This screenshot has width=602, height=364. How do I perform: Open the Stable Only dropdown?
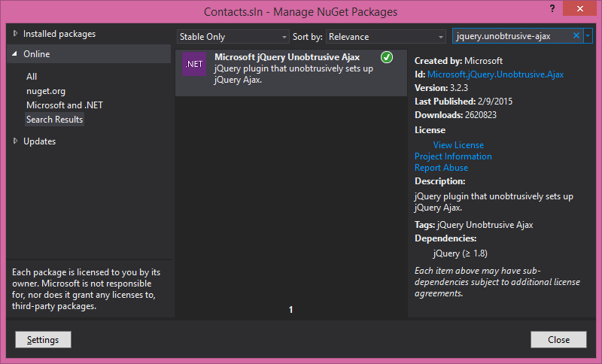233,37
